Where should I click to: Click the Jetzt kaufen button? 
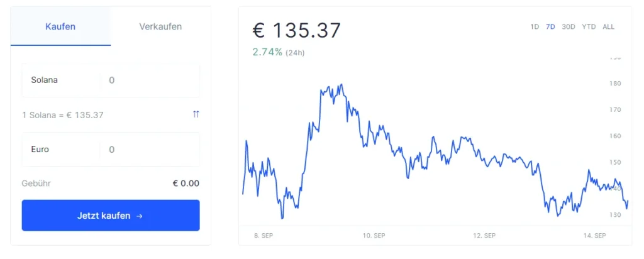click(x=111, y=216)
